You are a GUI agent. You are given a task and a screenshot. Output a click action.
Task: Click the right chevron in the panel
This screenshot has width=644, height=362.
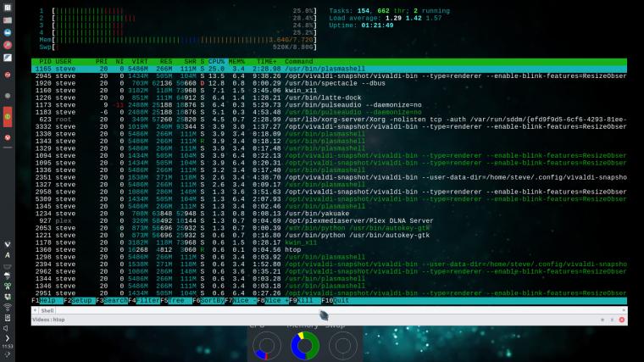click(8, 338)
